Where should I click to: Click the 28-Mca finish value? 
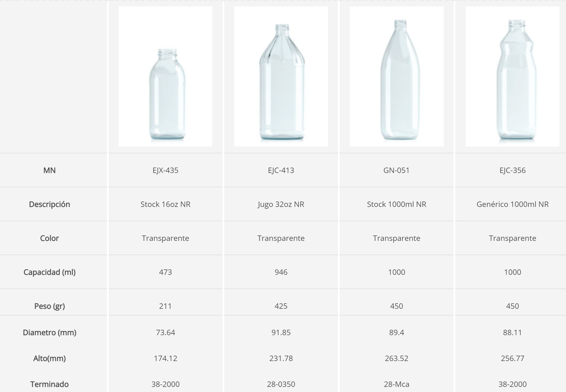[396, 384]
